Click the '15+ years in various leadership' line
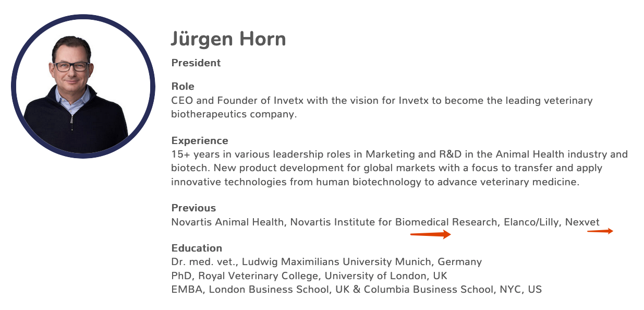644x310 pixels. (399, 154)
